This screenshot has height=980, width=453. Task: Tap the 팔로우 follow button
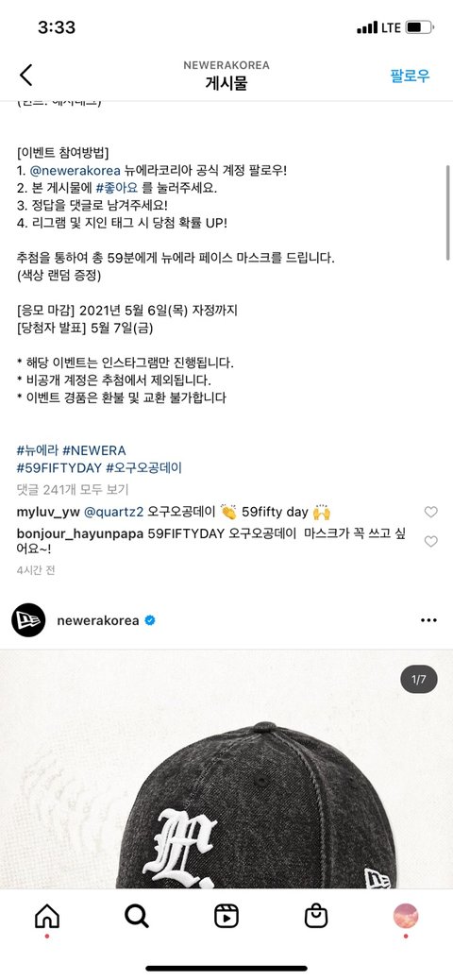click(x=410, y=76)
